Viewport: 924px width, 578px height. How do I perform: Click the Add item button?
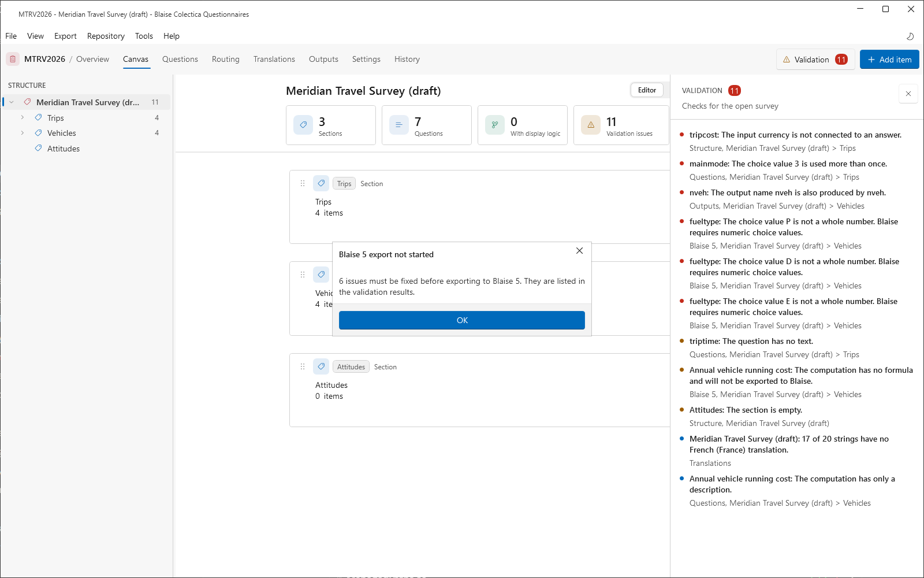[889, 60]
